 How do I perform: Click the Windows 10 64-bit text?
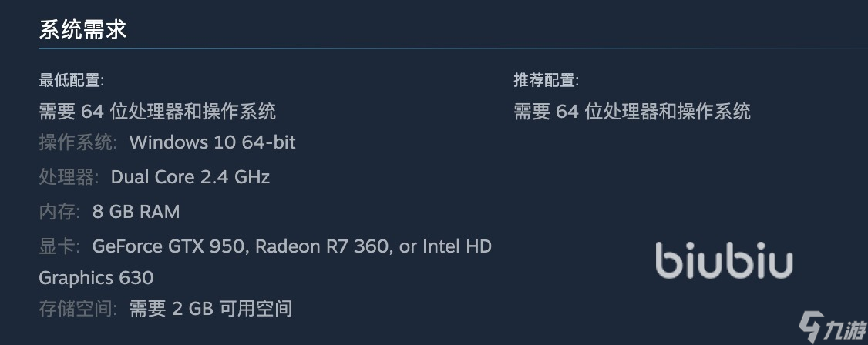click(x=213, y=142)
